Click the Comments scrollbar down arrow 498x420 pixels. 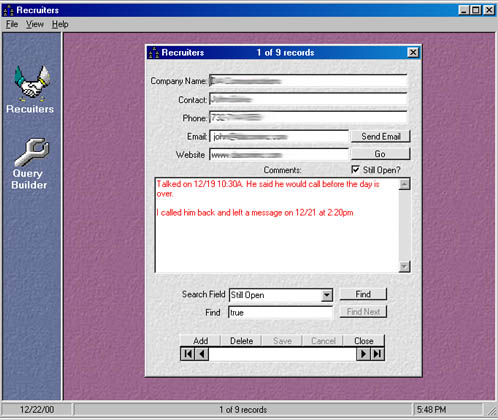point(404,266)
